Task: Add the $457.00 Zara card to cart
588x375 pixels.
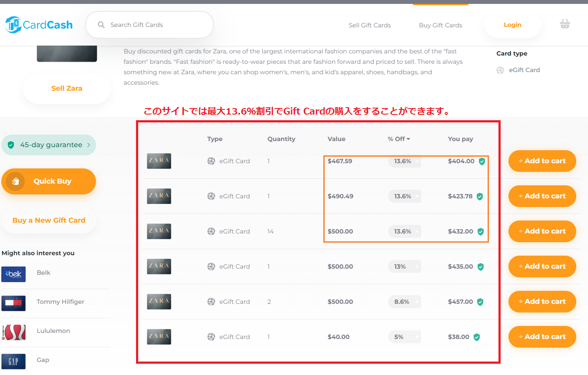Action: pyautogui.click(x=542, y=302)
